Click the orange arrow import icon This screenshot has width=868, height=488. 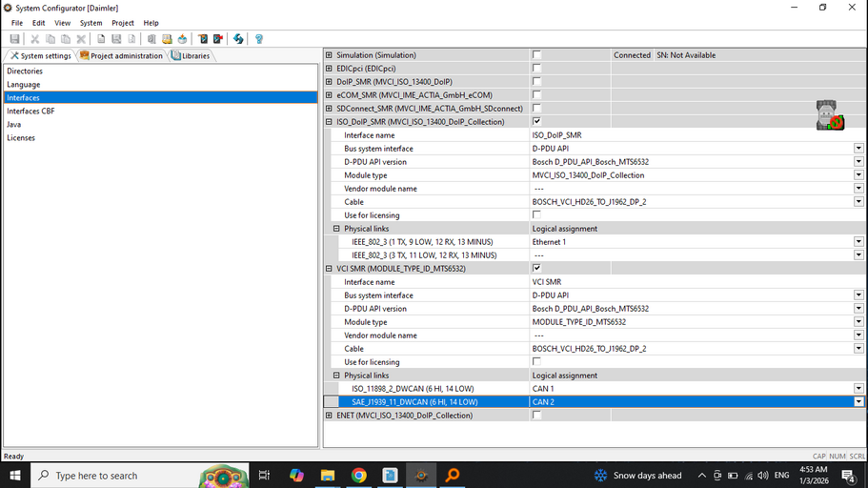click(182, 39)
